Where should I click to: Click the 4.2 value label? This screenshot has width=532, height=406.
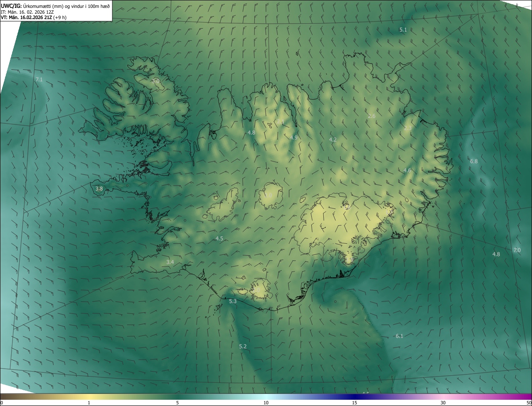click(x=332, y=140)
